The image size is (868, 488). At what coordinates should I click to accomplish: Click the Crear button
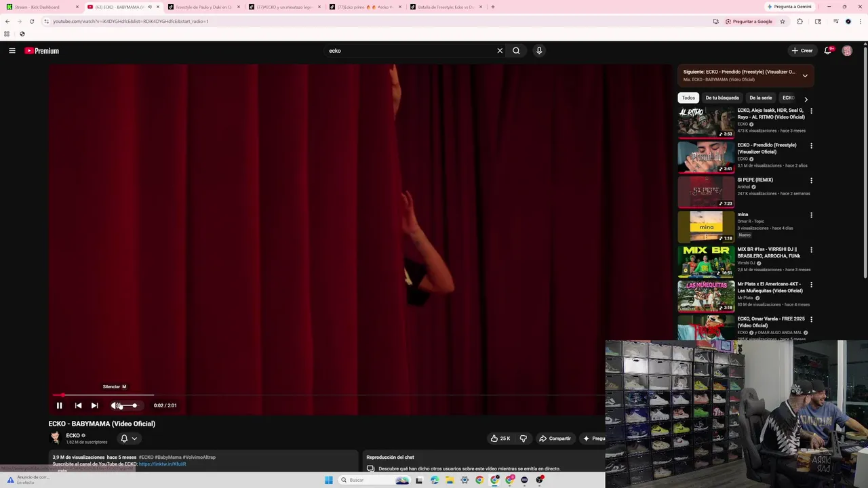(802, 51)
